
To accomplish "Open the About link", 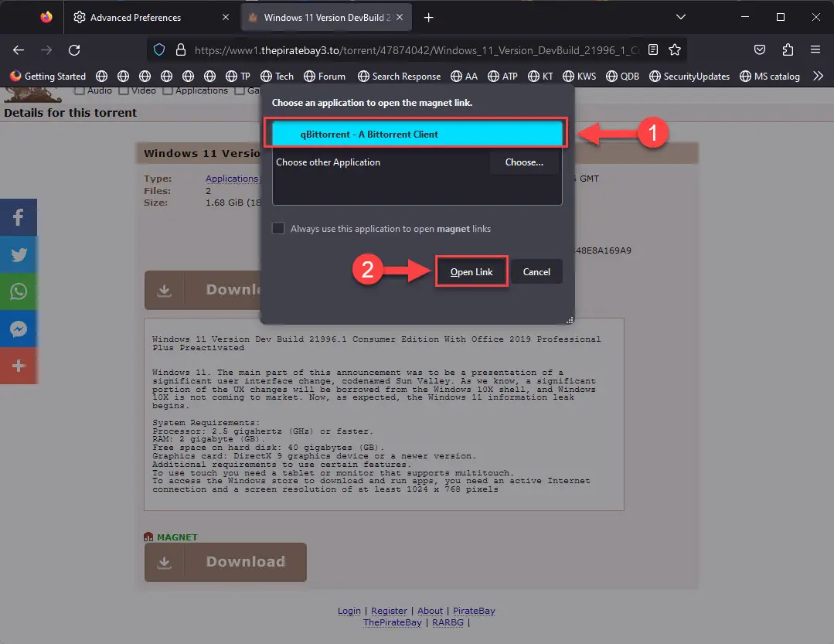I will pyautogui.click(x=430, y=611).
